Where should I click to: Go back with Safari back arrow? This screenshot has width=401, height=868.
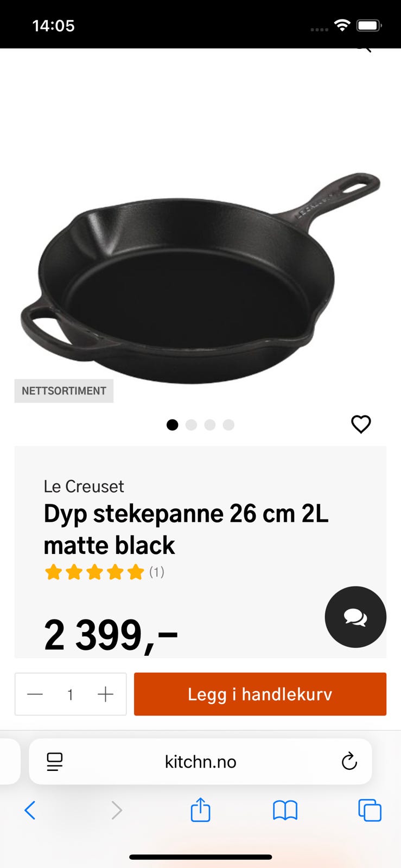30,810
